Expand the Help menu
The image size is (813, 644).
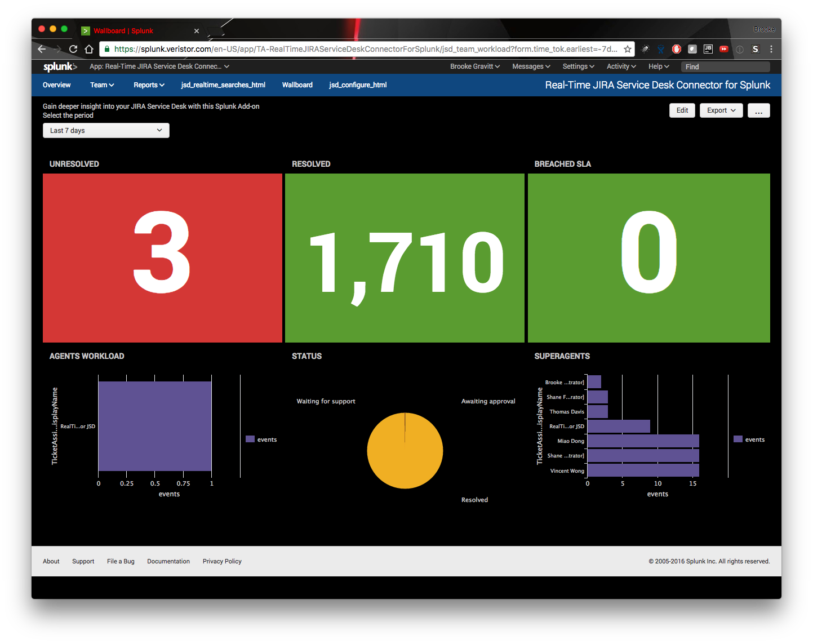pos(659,66)
